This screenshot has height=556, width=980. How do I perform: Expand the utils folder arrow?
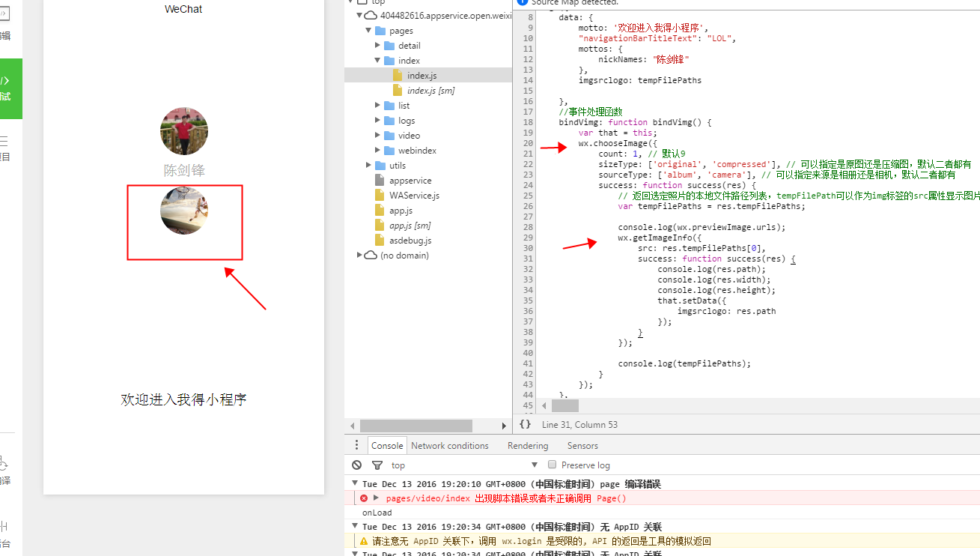click(x=368, y=166)
